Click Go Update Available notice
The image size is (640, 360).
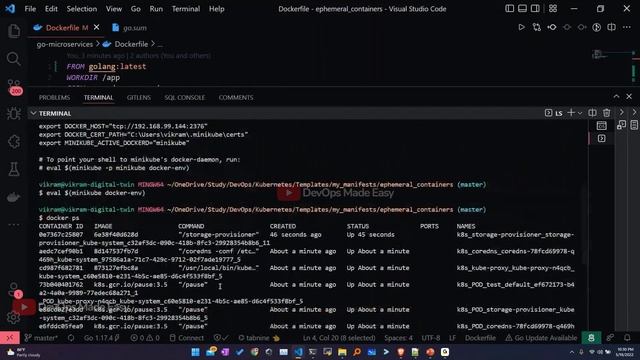tap(541, 338)
